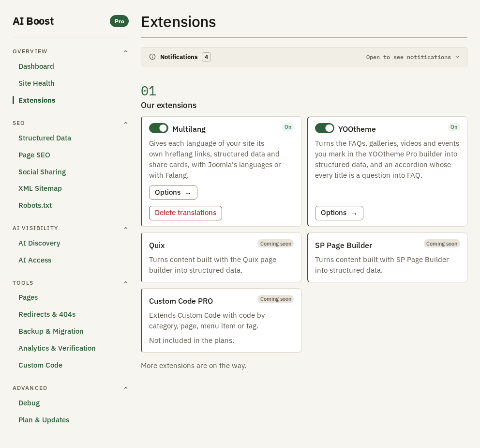The image size is (480, 448).
Task: Click the Multilang 'On' status badge
Action: point(288,127)
